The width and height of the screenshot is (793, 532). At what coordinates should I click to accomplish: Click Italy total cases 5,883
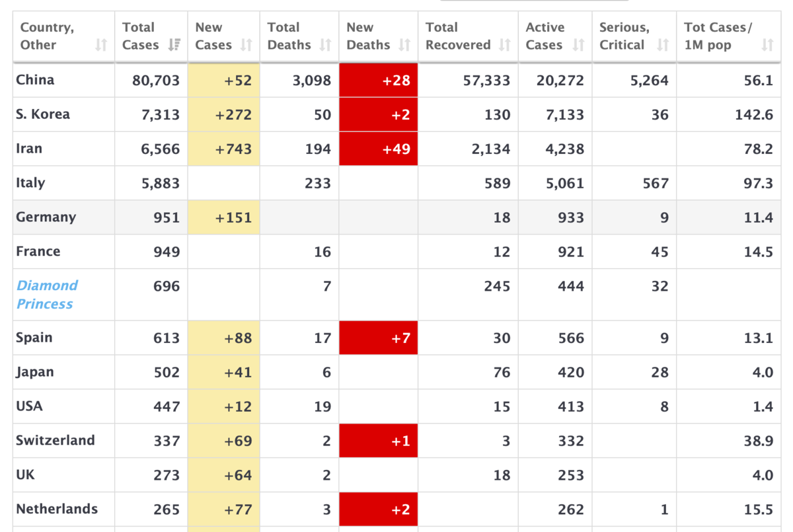(x=161, y=184)
